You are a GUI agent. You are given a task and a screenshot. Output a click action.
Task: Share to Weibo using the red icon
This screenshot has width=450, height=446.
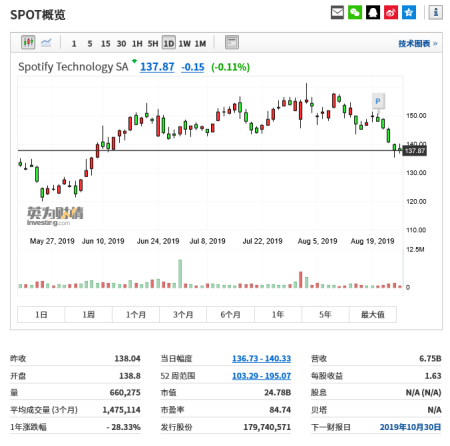(x=391, y=13)
